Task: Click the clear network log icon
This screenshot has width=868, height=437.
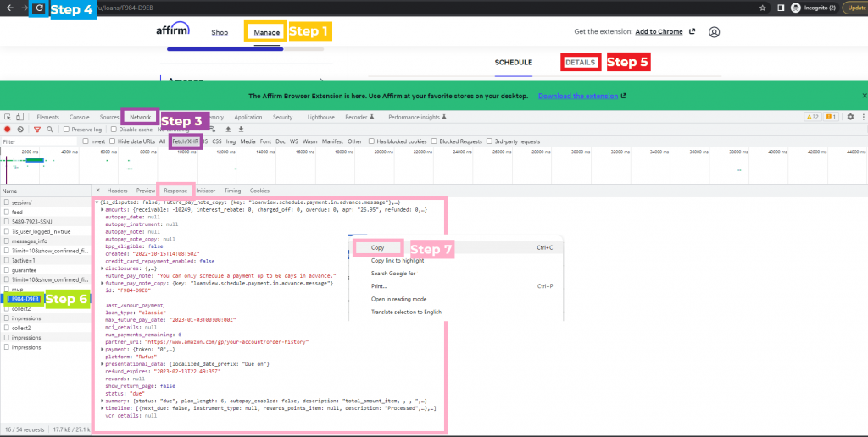Action: point(20,129)
